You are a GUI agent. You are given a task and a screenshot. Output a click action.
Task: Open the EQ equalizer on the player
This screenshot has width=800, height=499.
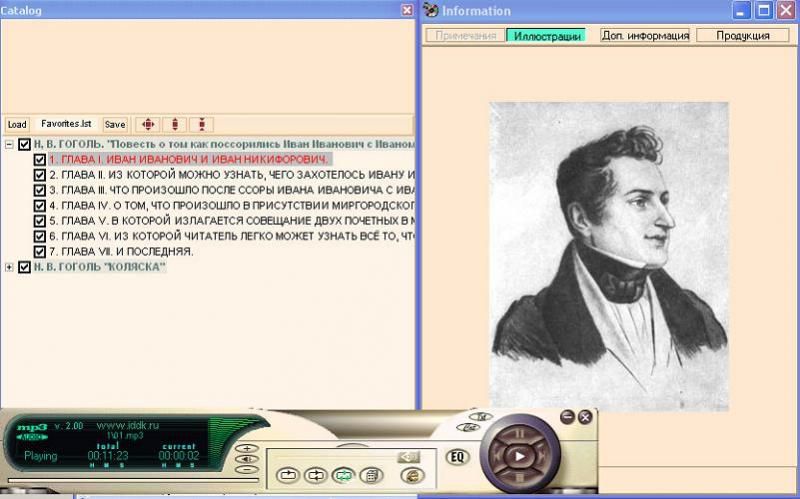(x=457, y=457)
